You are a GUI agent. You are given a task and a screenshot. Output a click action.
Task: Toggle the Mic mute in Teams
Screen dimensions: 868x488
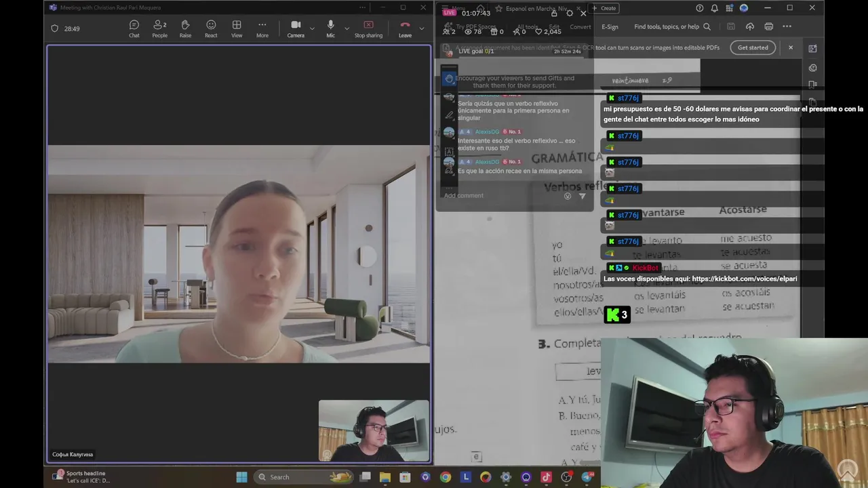coord(330,28)
